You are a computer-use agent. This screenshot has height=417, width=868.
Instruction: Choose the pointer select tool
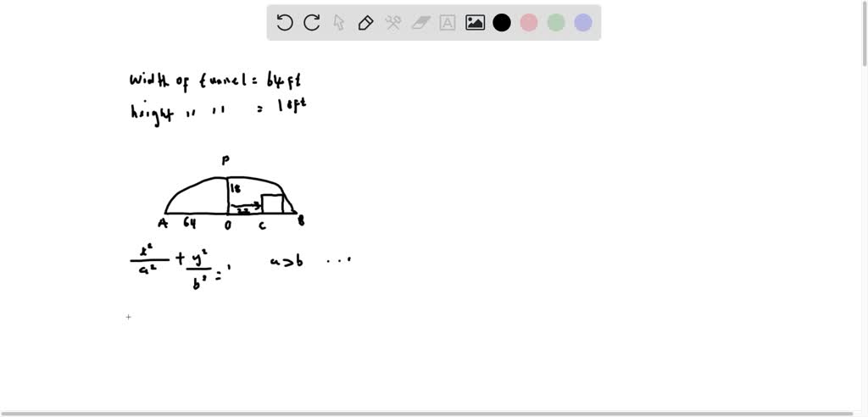pyautogui.click(x=339, y=23)
